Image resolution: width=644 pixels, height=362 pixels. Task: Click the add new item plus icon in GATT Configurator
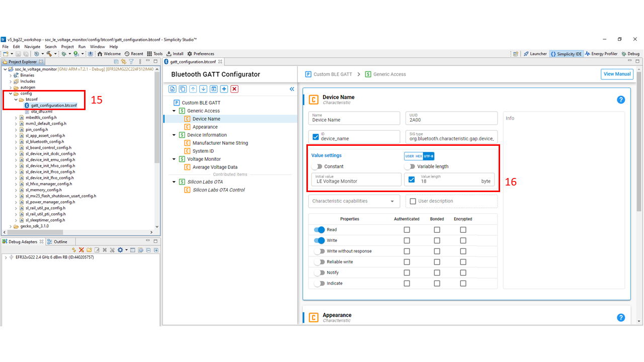coord(224,89)
